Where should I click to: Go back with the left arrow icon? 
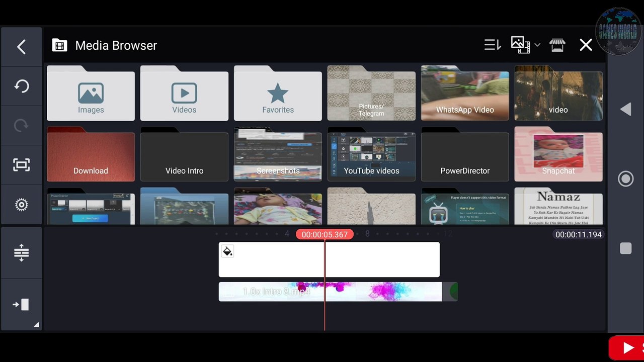[x=21, y=47]
